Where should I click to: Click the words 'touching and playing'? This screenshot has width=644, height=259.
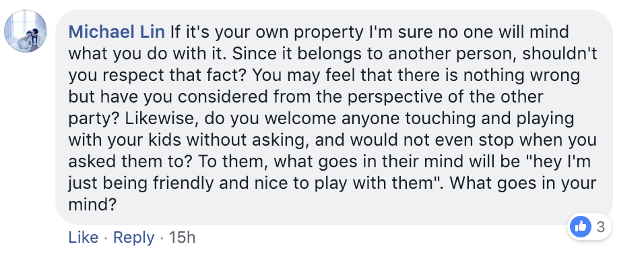tap(490, 119)
